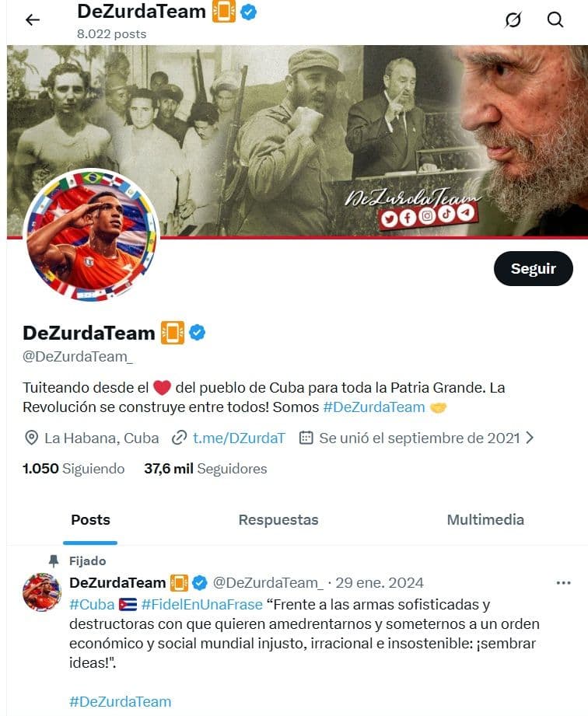Click the link chain icon beside t.me/DZurdaT
The image size is (588, 716).
pos(179,438)
